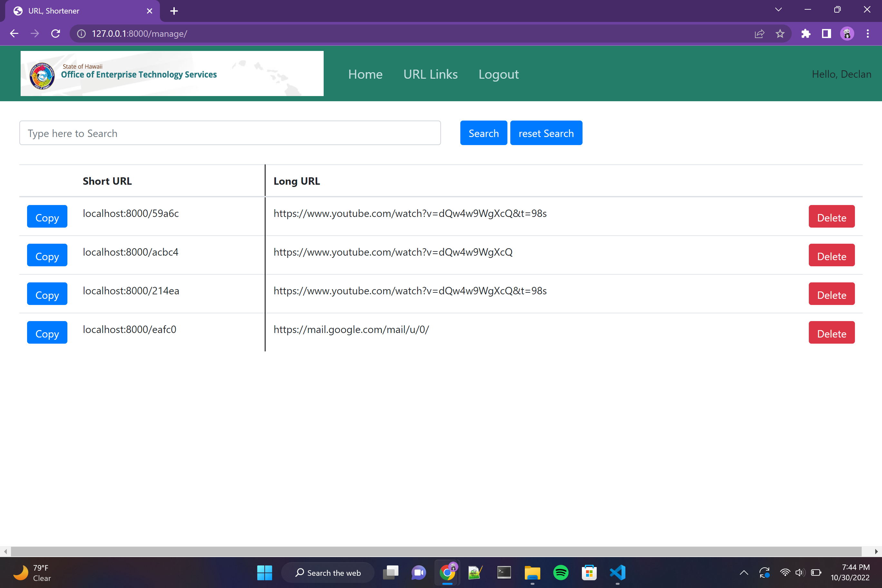Open Spotify from the taskbar

561,573
